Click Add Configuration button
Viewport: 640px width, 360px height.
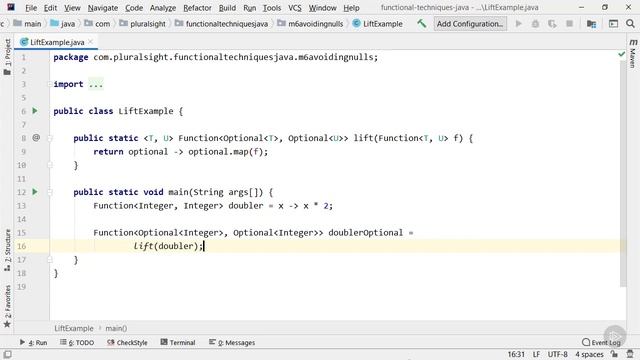[x=470, y=24]
